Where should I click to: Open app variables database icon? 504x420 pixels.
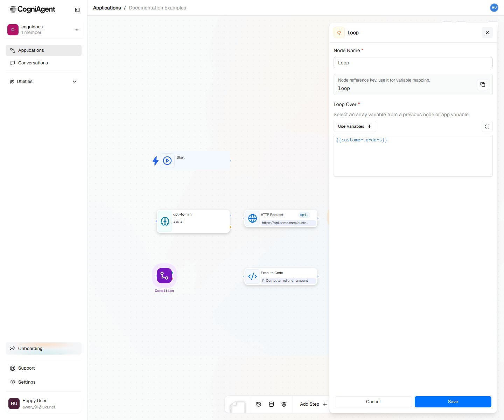pos(271,404)
